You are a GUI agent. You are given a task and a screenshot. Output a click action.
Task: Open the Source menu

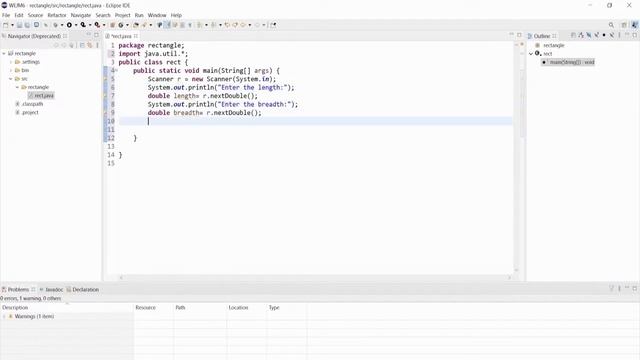point(35,15)
